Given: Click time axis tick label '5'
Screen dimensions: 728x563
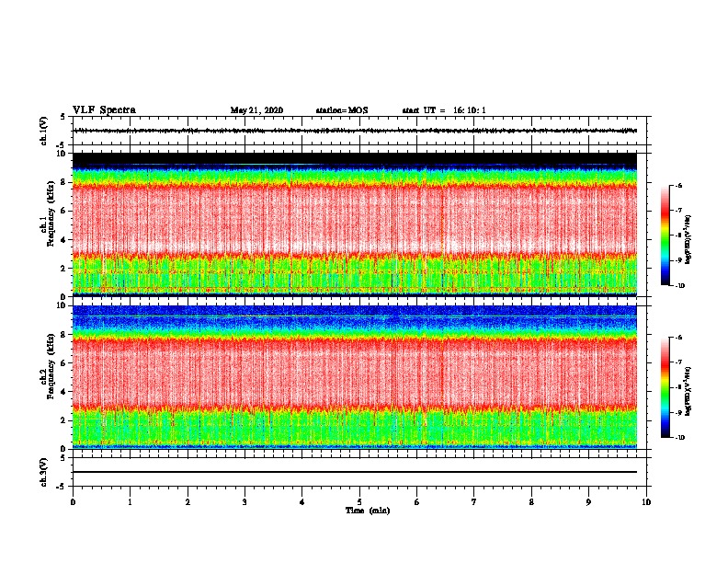Looking at the screenshot, I should tap(359, 502).
